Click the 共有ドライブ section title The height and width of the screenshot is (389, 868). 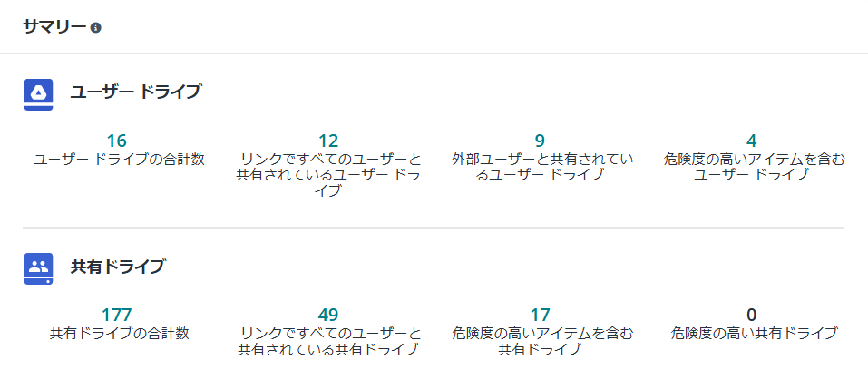click(117, 267)
